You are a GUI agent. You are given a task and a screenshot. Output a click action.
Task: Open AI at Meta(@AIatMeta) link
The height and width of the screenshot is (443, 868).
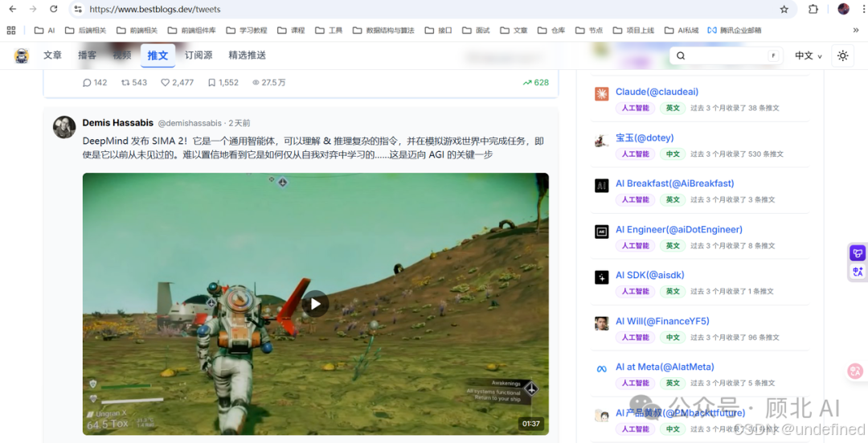(665, 367)
